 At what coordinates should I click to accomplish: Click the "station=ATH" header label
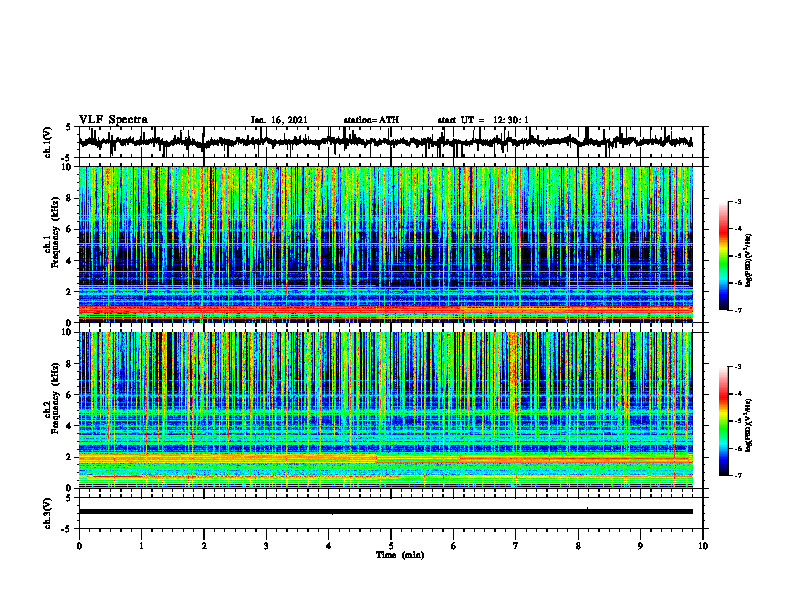click(x=371, y=120)
